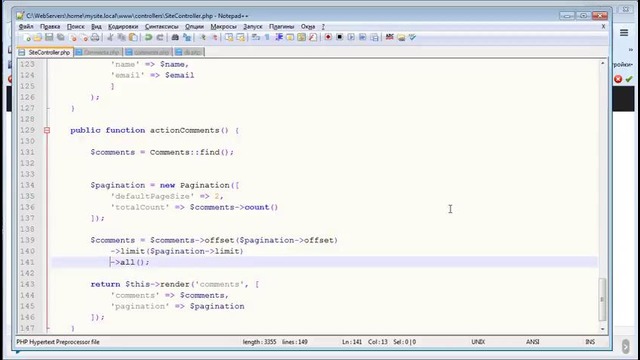Image resolution: width=640 pixels, height=360 pixels.
Task: Click 'length : 3355' in status bar
Action: point(259,342)
